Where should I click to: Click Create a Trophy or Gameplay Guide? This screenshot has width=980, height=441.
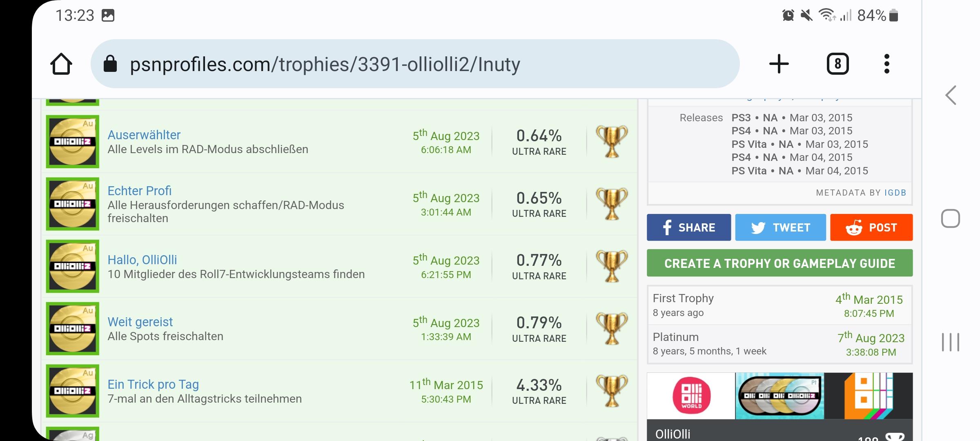coord(780,263)
